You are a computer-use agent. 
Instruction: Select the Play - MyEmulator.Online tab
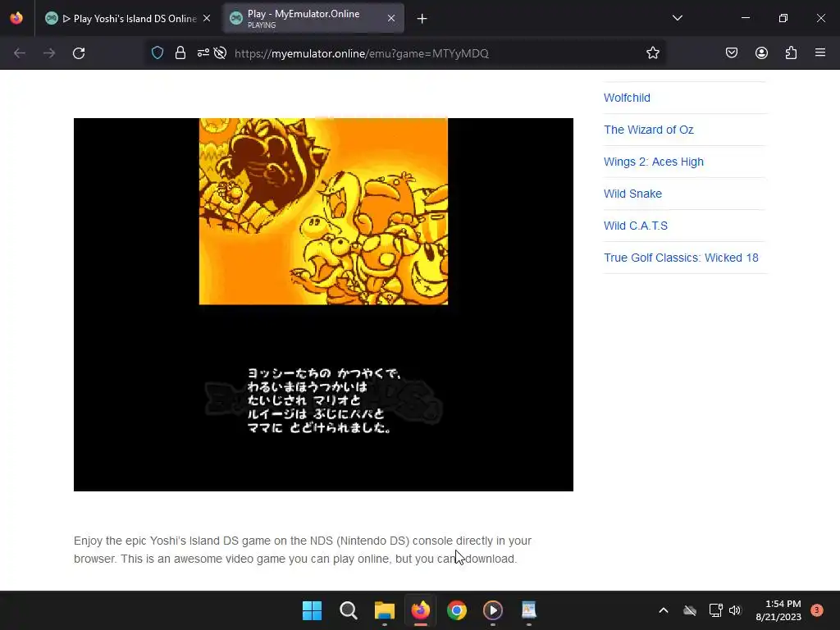click(313, 18)
